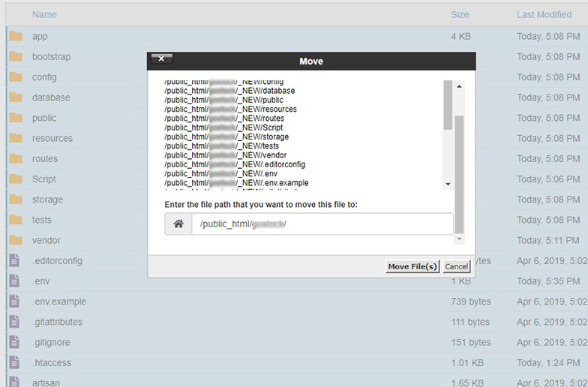Open the tests folder row
Viewport: 588px width, 387px height.
click(x=42, y=220)
